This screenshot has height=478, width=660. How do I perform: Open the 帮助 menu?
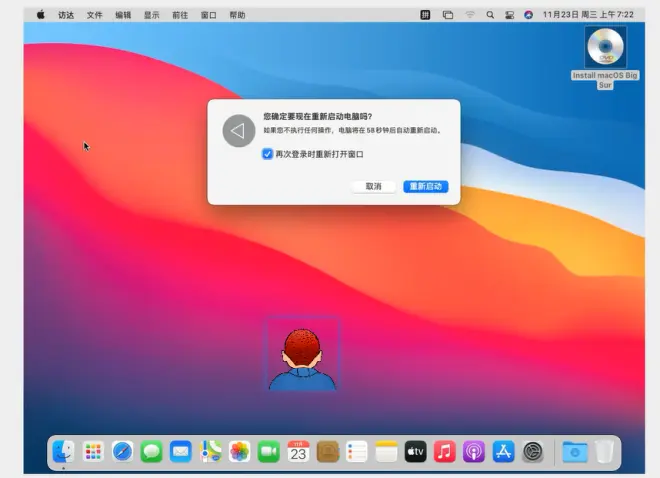237,15
